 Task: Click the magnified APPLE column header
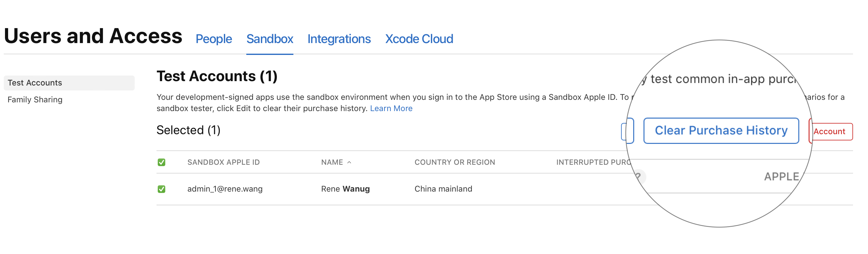(781, 177)
